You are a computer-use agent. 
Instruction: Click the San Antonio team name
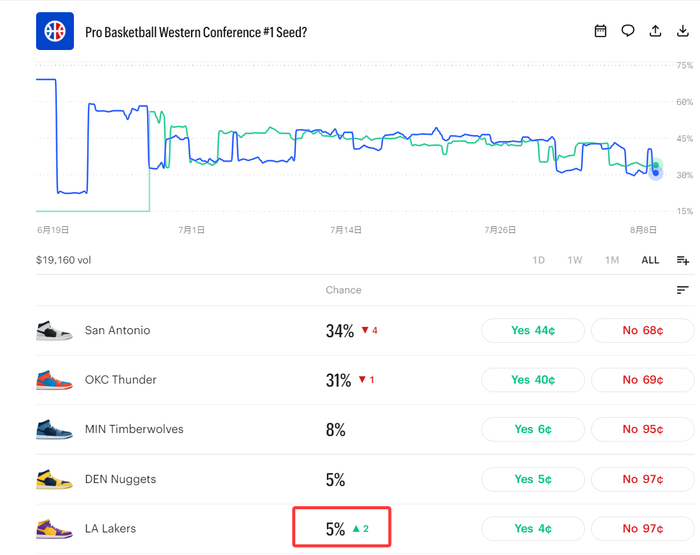click(x=117, y=330)
